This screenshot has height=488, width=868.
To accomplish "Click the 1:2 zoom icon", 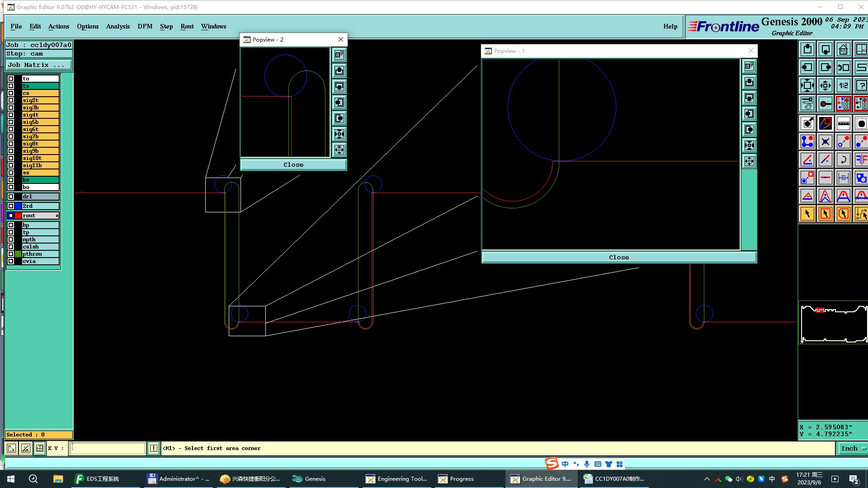I will point(843,85).
